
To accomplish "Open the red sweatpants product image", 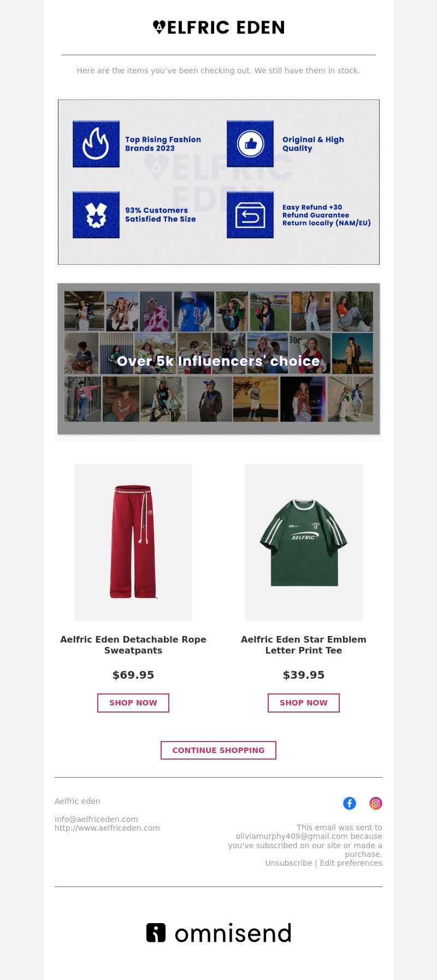I will (x=133, y=542).
